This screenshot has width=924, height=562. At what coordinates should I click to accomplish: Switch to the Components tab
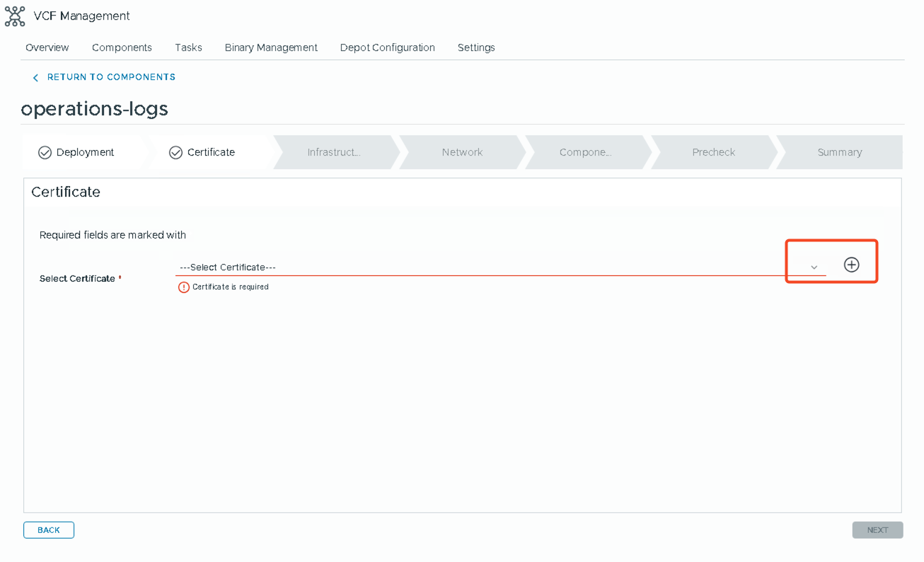pyautogui.click(x=122, y=47)
